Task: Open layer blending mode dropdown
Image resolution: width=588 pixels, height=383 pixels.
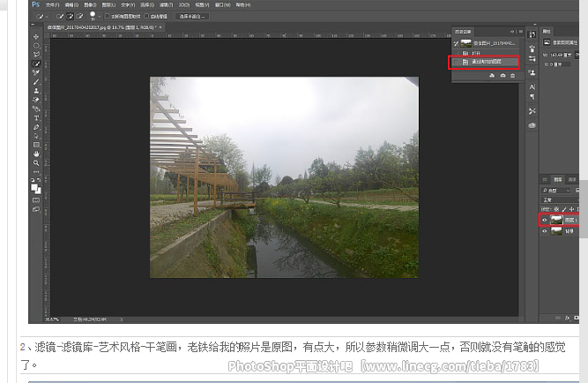Action: [559, 199]
